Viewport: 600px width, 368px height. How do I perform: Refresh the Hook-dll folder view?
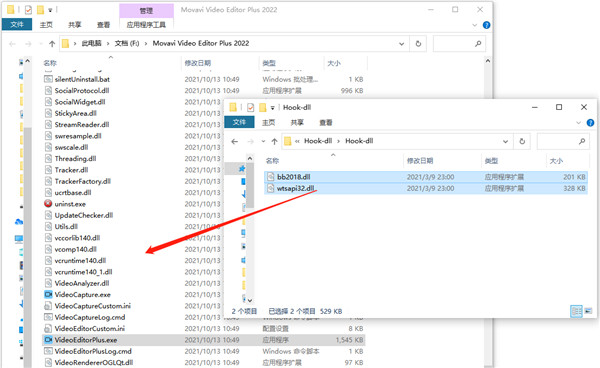click(522, 141)
